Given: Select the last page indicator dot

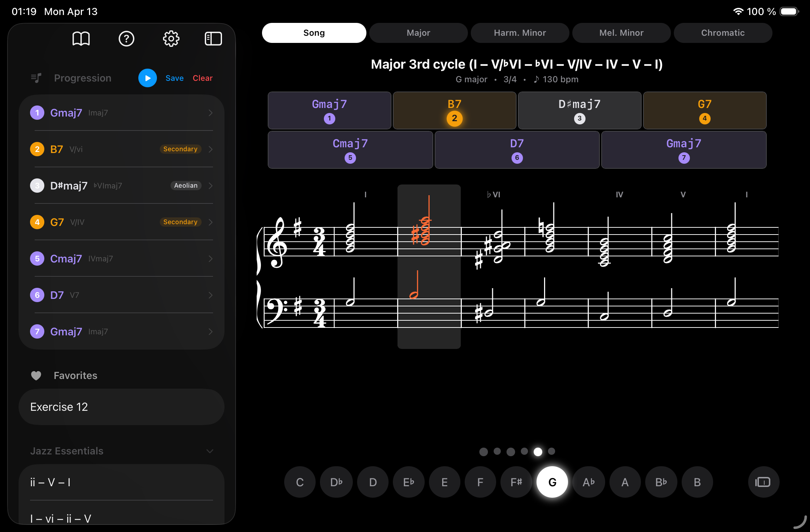Looking at the screenshot, I should point(551,452).
